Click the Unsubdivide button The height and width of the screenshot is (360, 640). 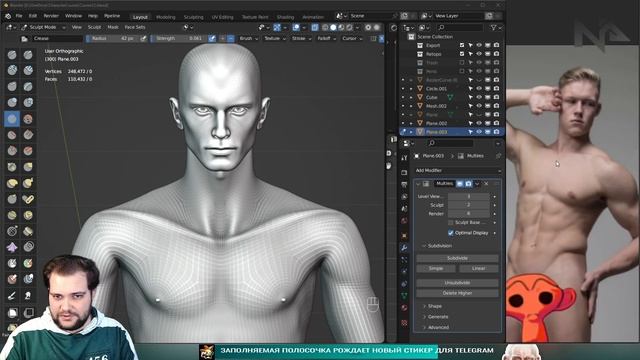coord(457,283)
